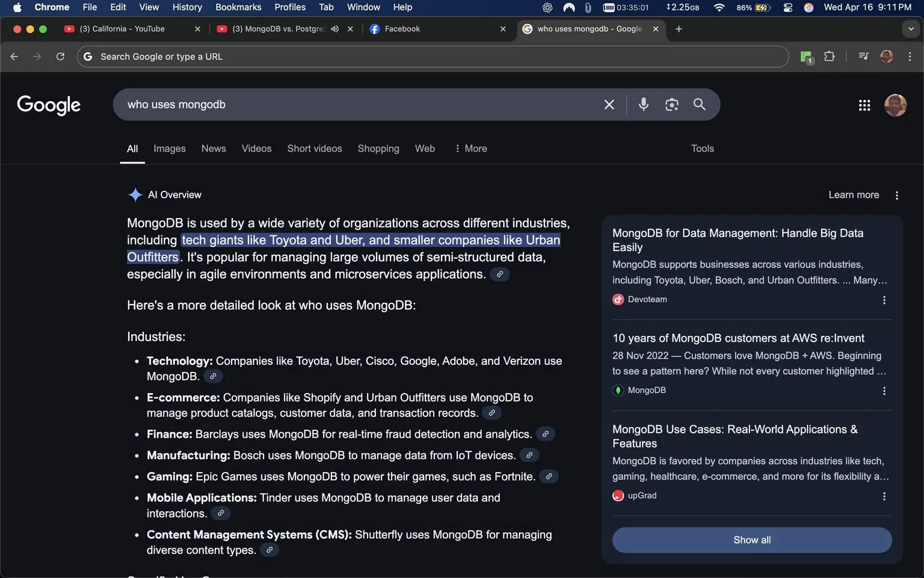Open the source link after the Manufacturing bullet
This screenshot has width=924, height=578.
click(529, 455)
